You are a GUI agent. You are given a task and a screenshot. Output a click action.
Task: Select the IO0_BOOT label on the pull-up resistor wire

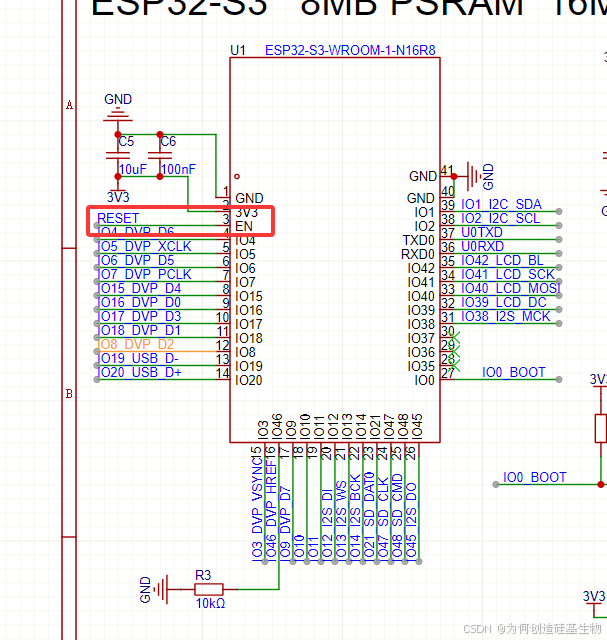pyautogui.click(x=535, y=477)
